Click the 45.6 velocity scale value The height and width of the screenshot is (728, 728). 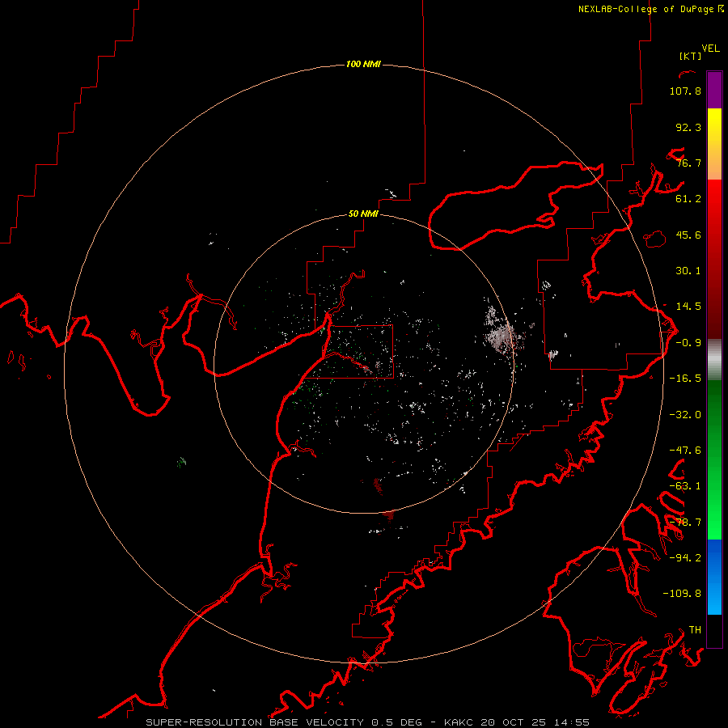click(688, 235)
